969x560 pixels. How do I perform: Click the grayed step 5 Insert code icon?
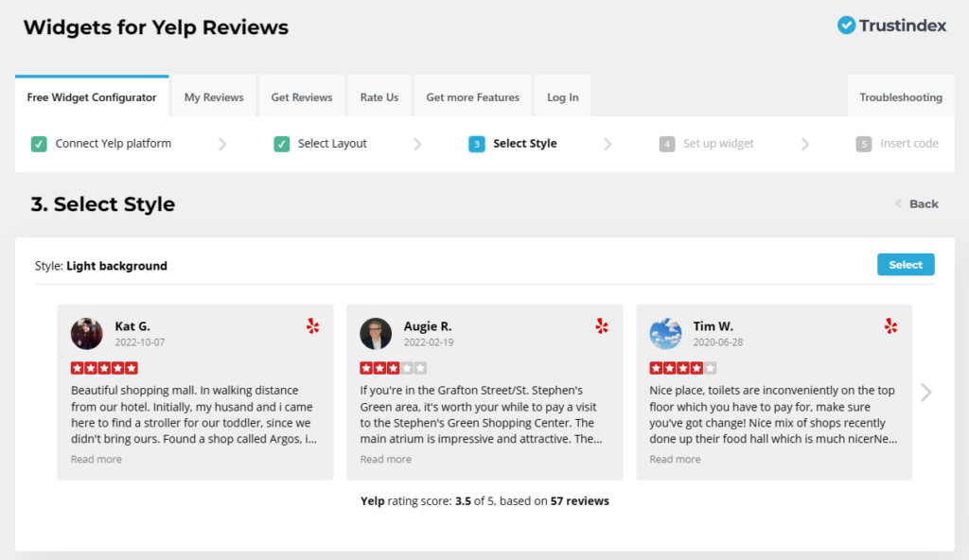point(862,143)
